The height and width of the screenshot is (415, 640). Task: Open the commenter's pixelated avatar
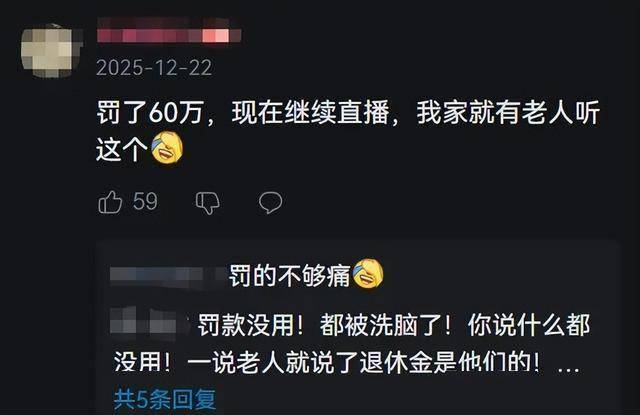(51, 51)
